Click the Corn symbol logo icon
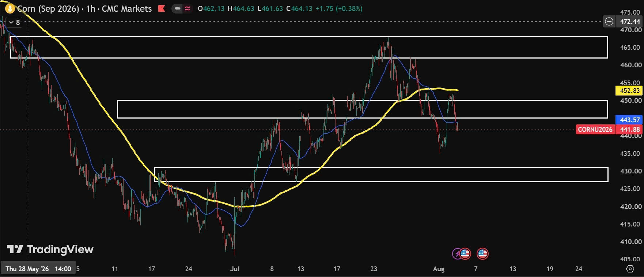Screen dimensions: 644x277 (x=10, y=8)
